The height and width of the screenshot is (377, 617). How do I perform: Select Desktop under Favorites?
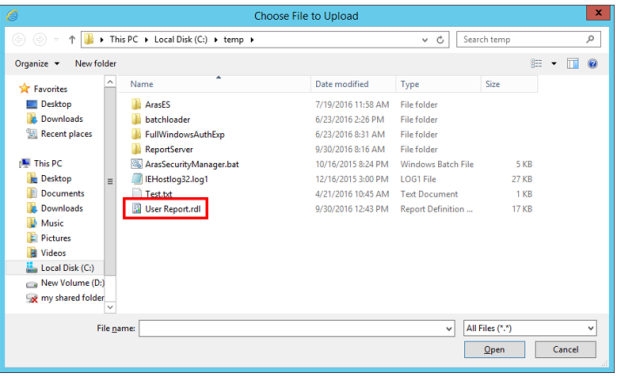click(x=56, y=104)
